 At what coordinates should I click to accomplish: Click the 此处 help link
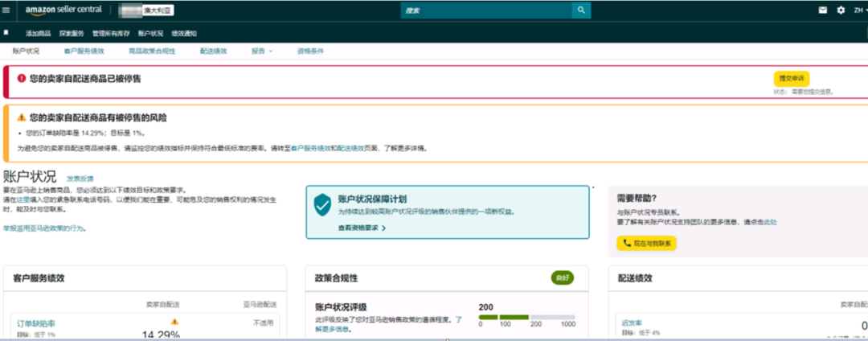[x=771, y=222]
